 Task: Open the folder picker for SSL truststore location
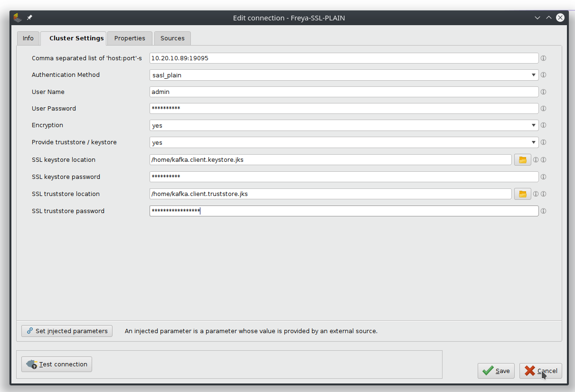pyautogui.click(x=522, y=194)
